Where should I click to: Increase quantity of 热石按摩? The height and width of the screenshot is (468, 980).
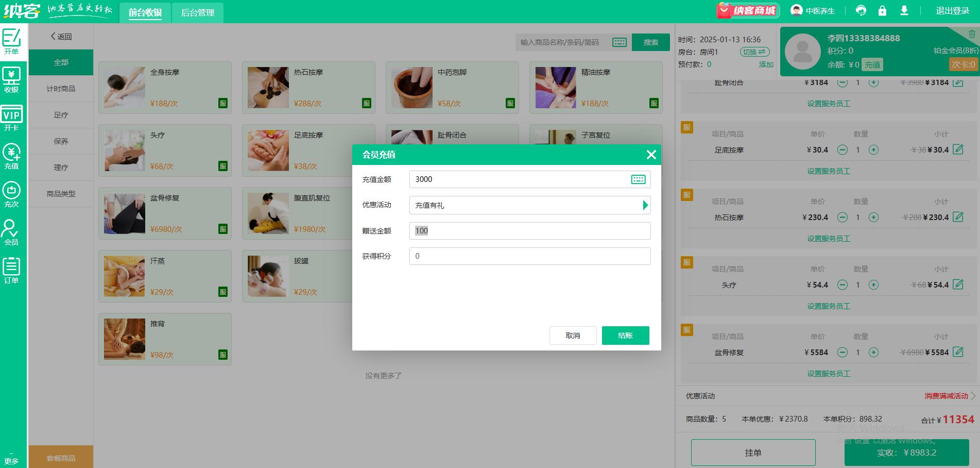click(873, 218)
